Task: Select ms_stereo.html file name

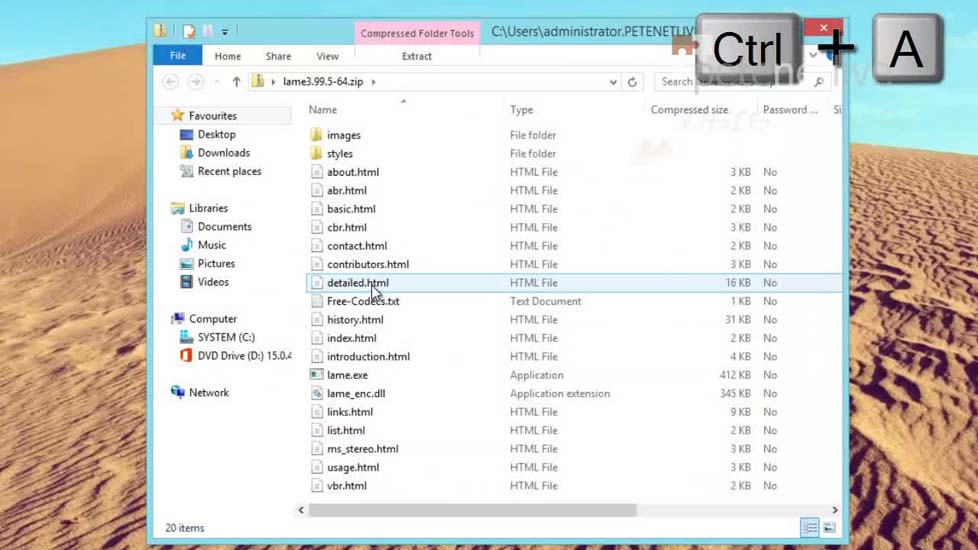Action: 362,448
